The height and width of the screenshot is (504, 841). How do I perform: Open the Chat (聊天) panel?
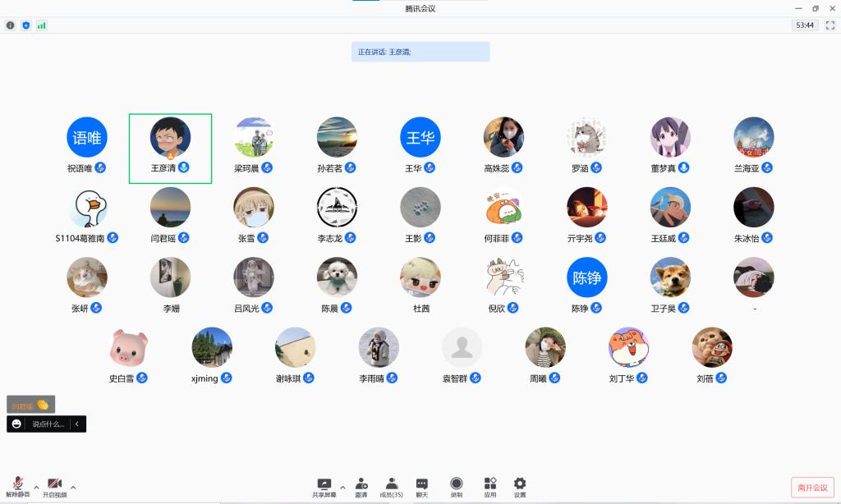coord(421,487)
